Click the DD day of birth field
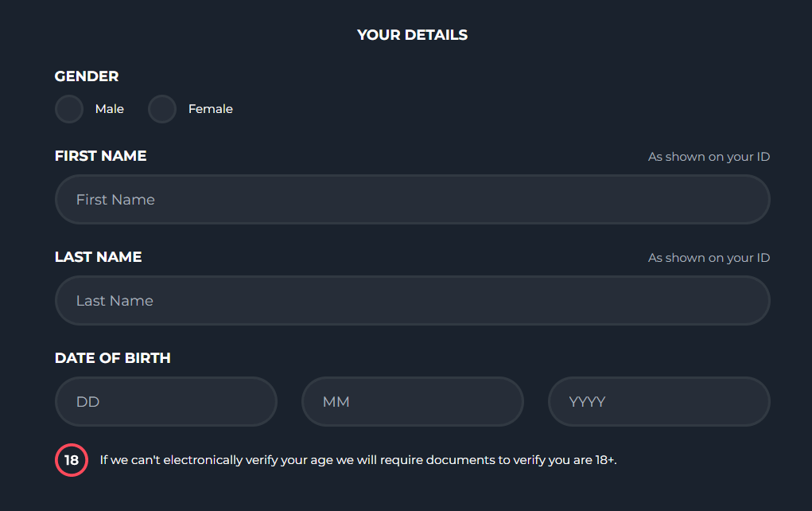 165,402
